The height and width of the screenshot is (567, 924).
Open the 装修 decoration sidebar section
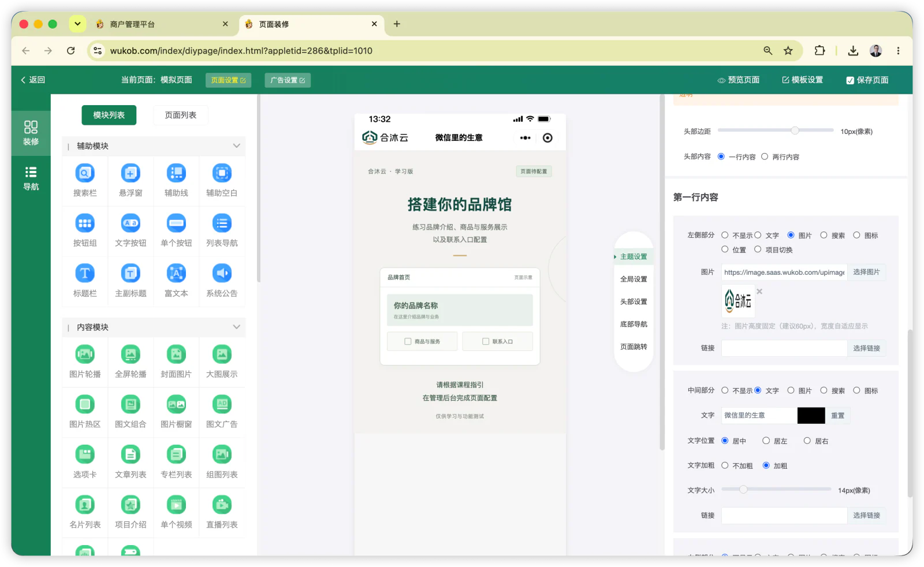click(x=31, y=133)
